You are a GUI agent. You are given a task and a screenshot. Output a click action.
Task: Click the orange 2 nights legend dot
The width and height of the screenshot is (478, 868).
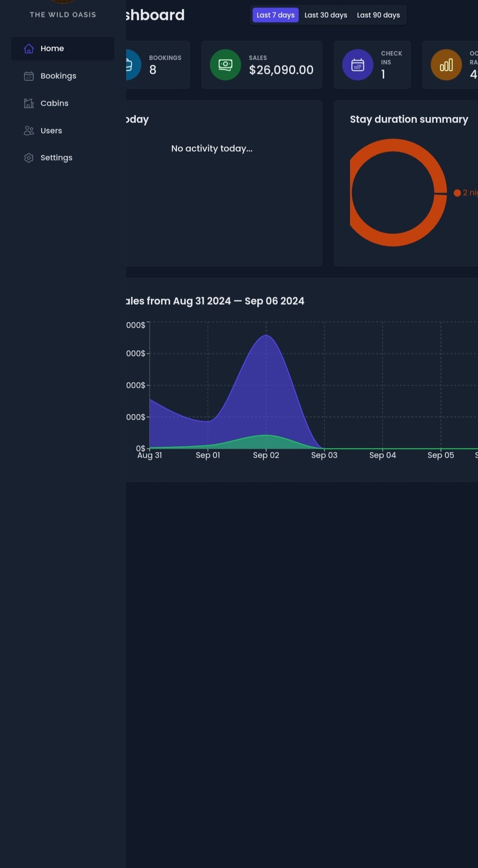pyautogui.click(x=457, y=193)
